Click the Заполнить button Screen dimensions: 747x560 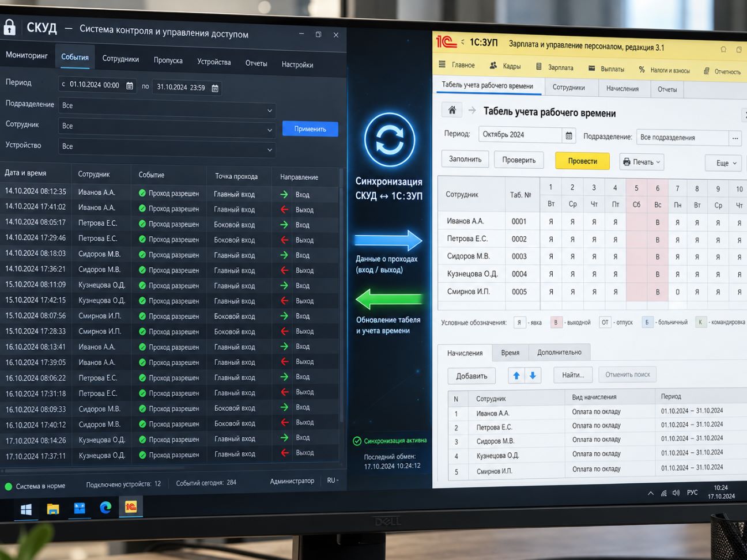pyautogui.click(x=465, y=159)
